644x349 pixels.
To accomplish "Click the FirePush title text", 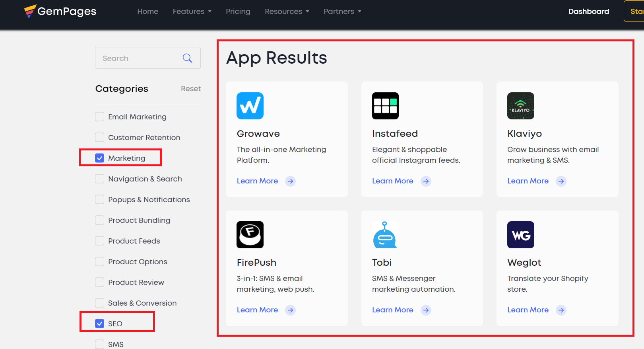I will click(x=256, y=263).
